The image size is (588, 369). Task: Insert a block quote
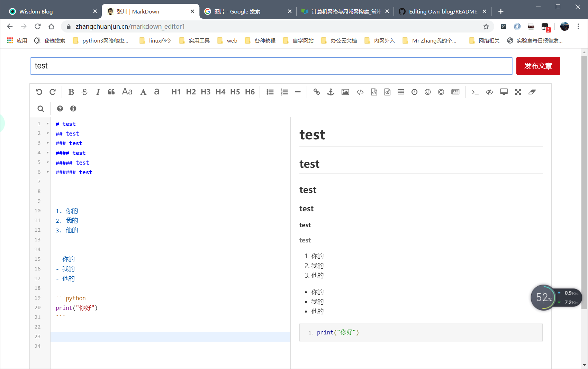click(x=111, y=92)
